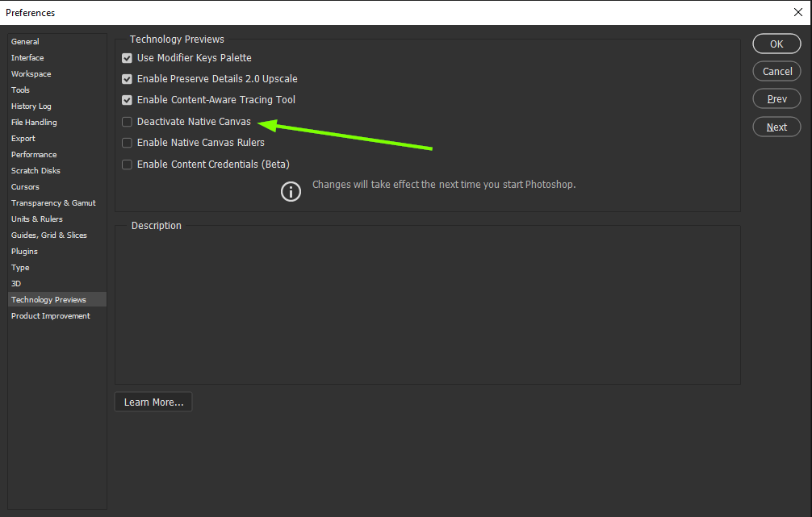The height and width of the screenshot is (517, 812).
Task: Close the Preferences window
Action: (798, 12)
